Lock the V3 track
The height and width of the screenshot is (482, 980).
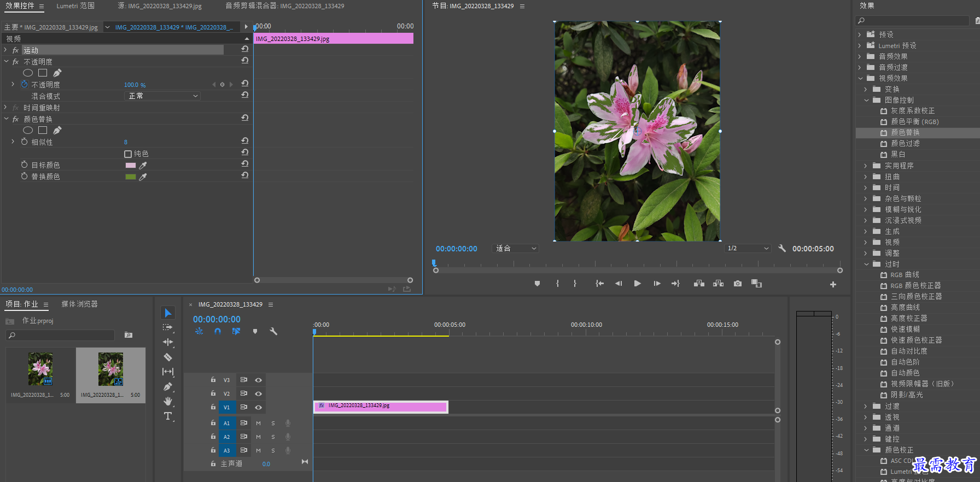[213, 379]
